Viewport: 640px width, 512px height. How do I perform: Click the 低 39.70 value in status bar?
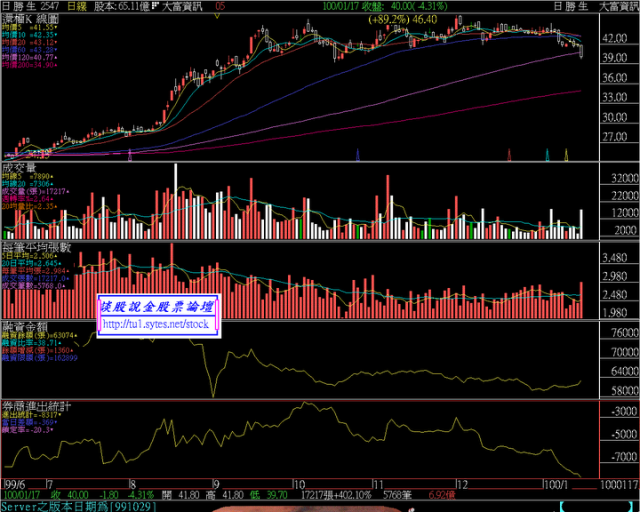tap(269, 495)
